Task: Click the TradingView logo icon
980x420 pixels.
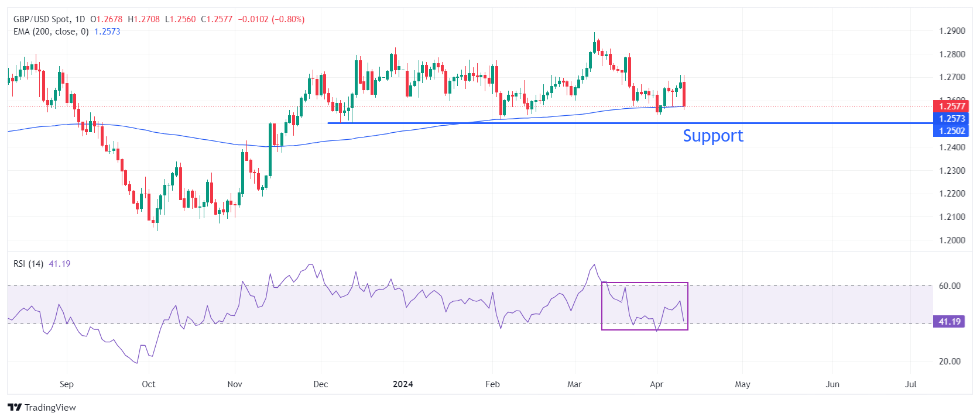Action: tap(15, 407)
